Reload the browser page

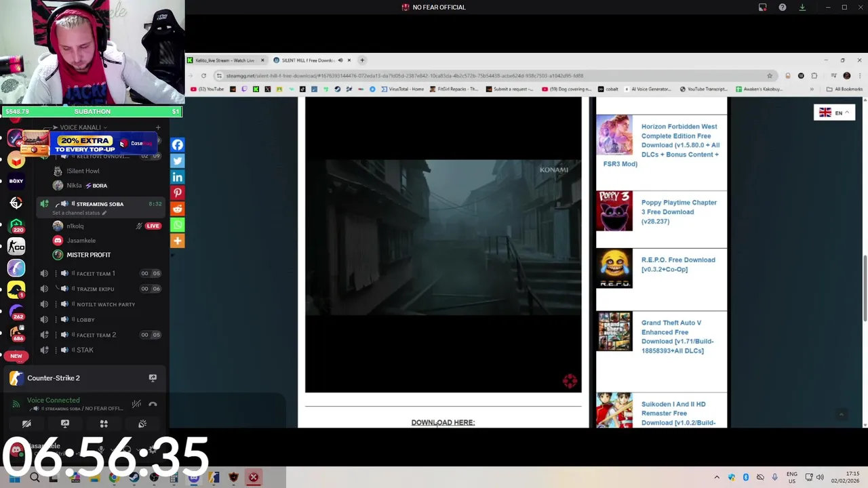click(203, 75)
